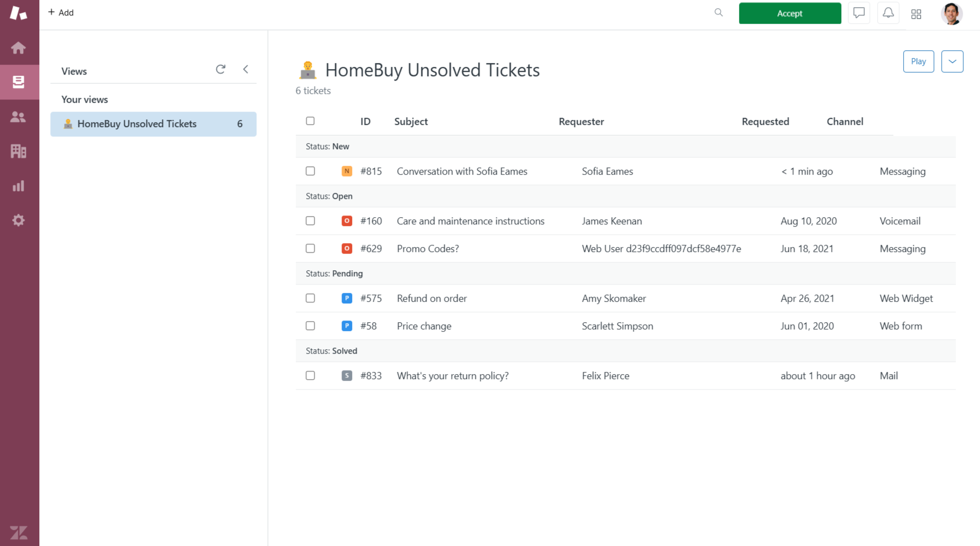Viewport: 980px width, 546px height.
Task: Click the Web Widget channel cell
Action: (x=906, y=298)
